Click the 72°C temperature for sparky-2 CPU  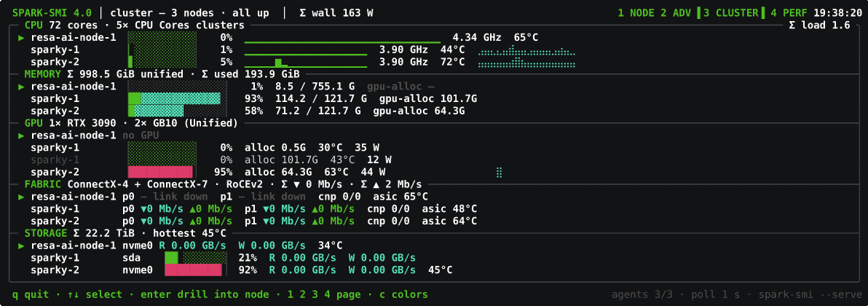(452, 62)
